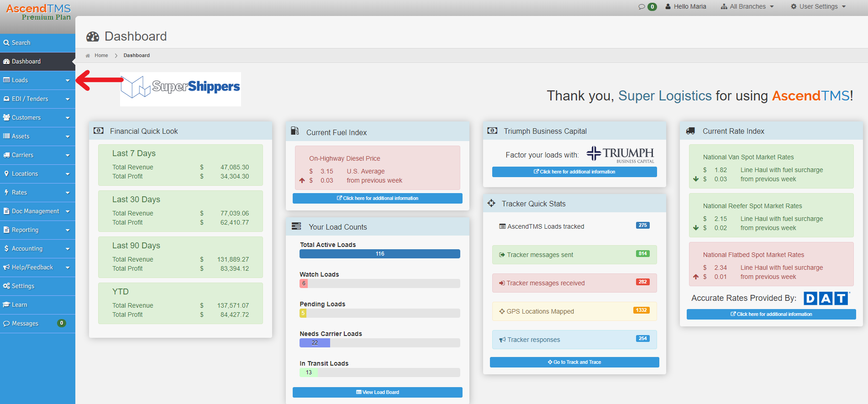Click the top bar chat bubble icon
This screenshot has height=404, width=868.
[642, 6]
